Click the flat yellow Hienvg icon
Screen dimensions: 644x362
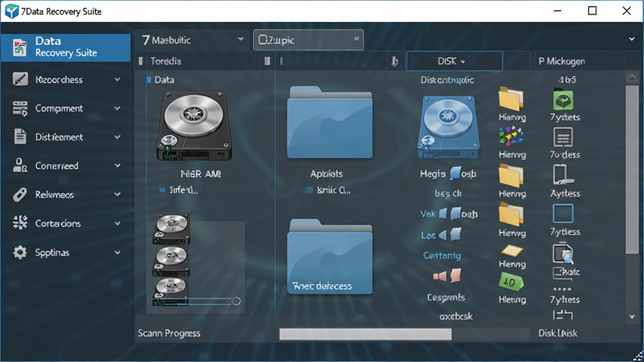[x=512, y=250]
